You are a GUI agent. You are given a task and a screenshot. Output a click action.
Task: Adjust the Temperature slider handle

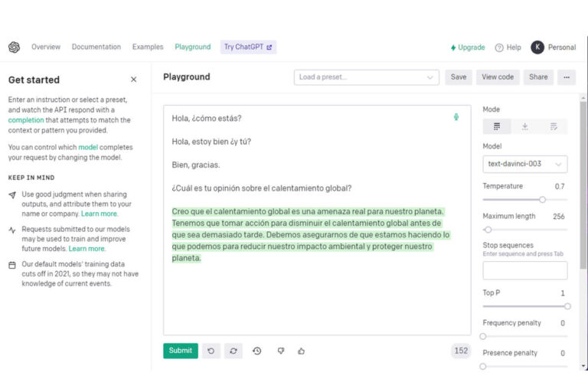pyautogui.click(x=542, y=199)
